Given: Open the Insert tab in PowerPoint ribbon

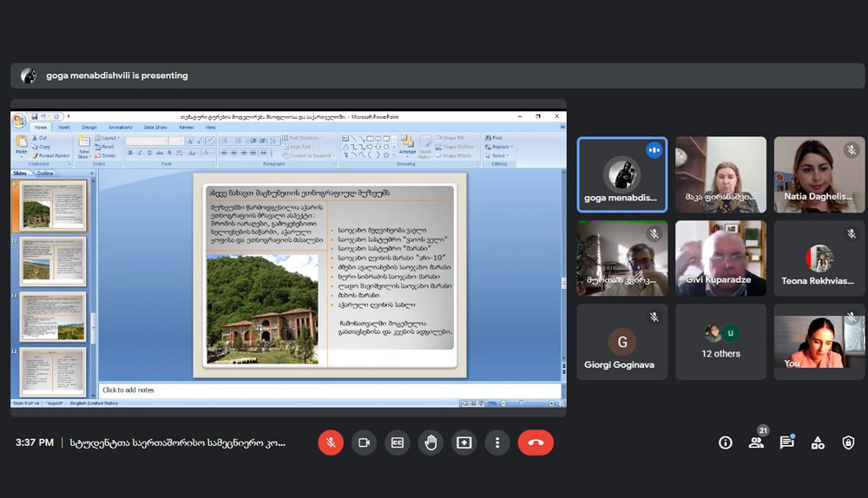Looking at the screenshot, I should tap(64, 127).
